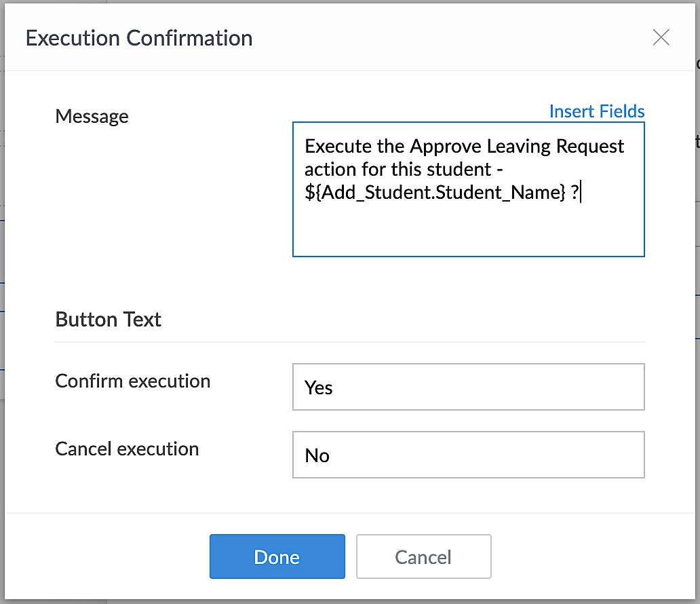Screen dimensions: 700x604
Task: Click empty space at bottom of Message box
Action: click(x=468, y=234)
